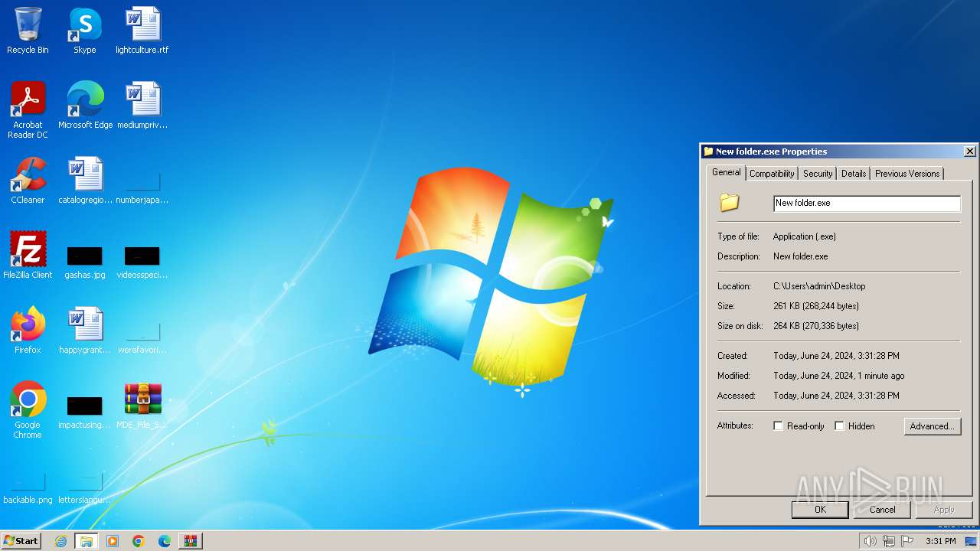Viewport: 980px width, 551px height.
Task: Click the size value 261 KB (268,244 bytes)
Action: (x=816, y=306)
